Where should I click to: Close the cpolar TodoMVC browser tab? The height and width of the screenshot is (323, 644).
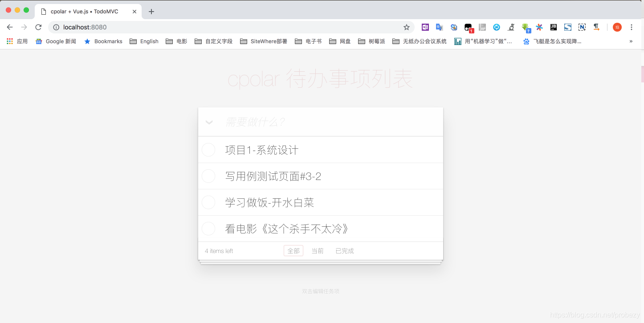tap(135, 12)
